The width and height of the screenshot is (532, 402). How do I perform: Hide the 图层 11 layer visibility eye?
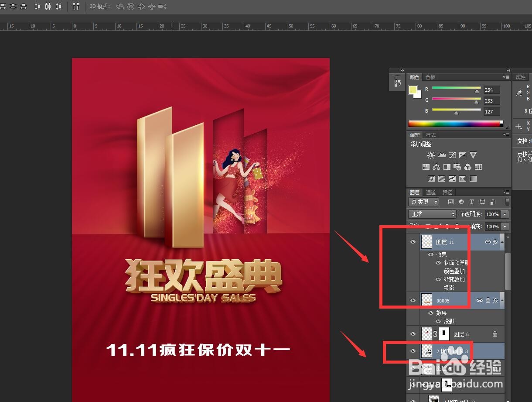click(x=413, y=242)
